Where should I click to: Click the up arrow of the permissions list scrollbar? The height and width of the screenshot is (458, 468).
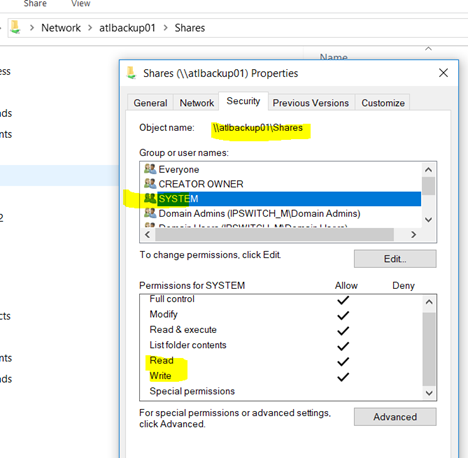click(429, 302)
